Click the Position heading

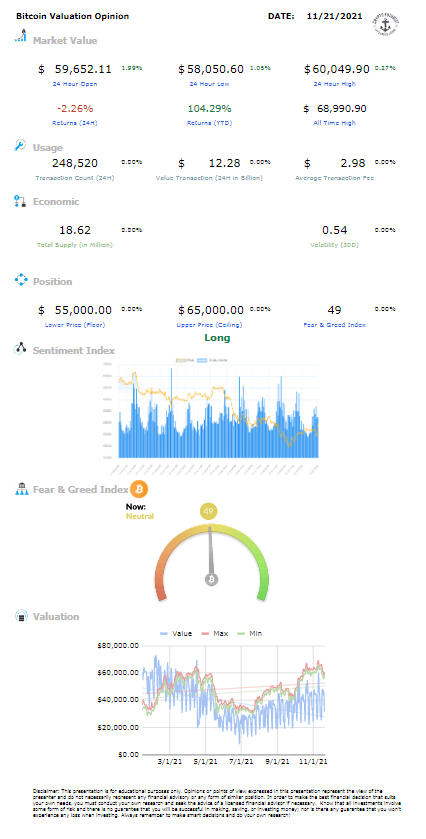pyautogui.click(x=52, y=281)
